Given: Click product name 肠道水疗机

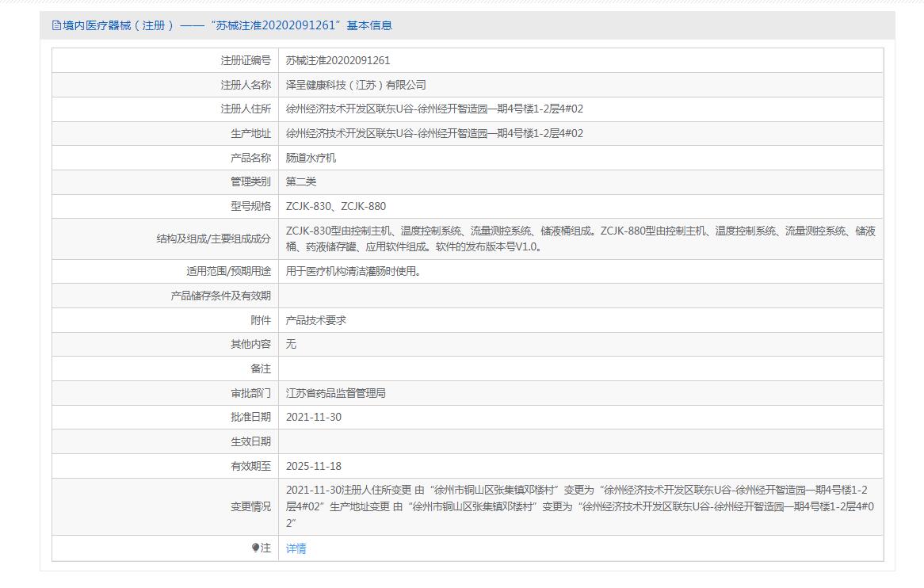Looking at the screenshot, I should [311, 158].
